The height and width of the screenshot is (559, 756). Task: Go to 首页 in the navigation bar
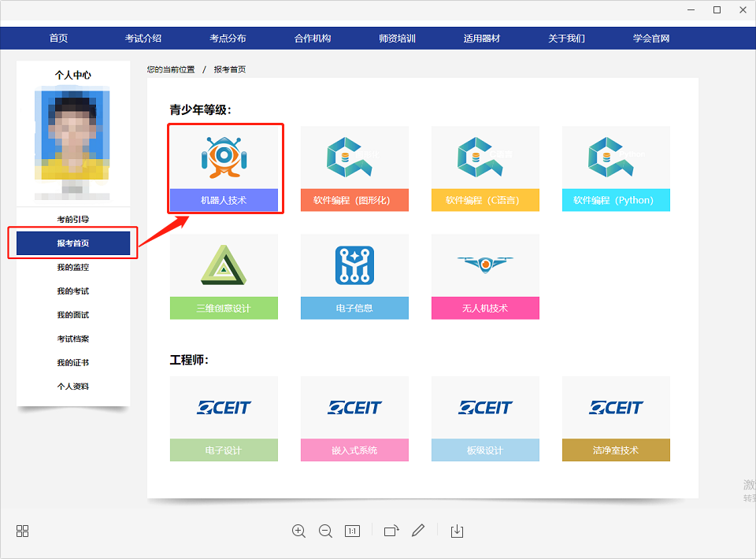point(58,38)
